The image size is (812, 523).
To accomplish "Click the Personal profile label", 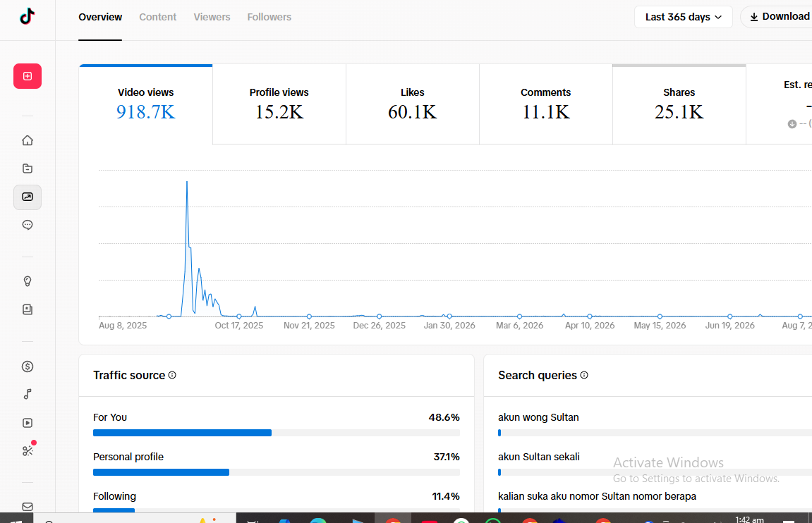I will 128,457.
